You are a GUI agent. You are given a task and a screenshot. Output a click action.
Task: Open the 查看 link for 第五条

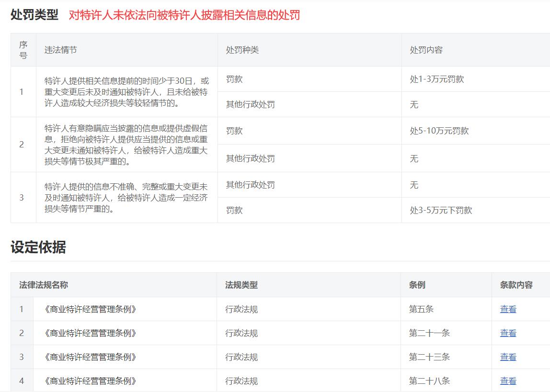tap(508, 309)
